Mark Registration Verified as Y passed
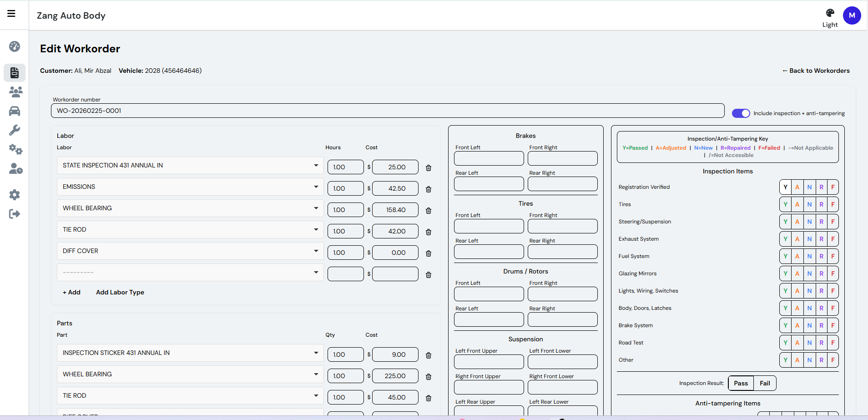This screenshot has width=868, height=420. 785,187
